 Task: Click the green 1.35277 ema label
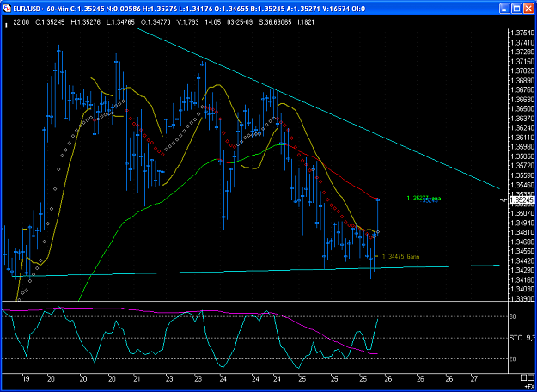pyautogui.click(x=424, y=198)
